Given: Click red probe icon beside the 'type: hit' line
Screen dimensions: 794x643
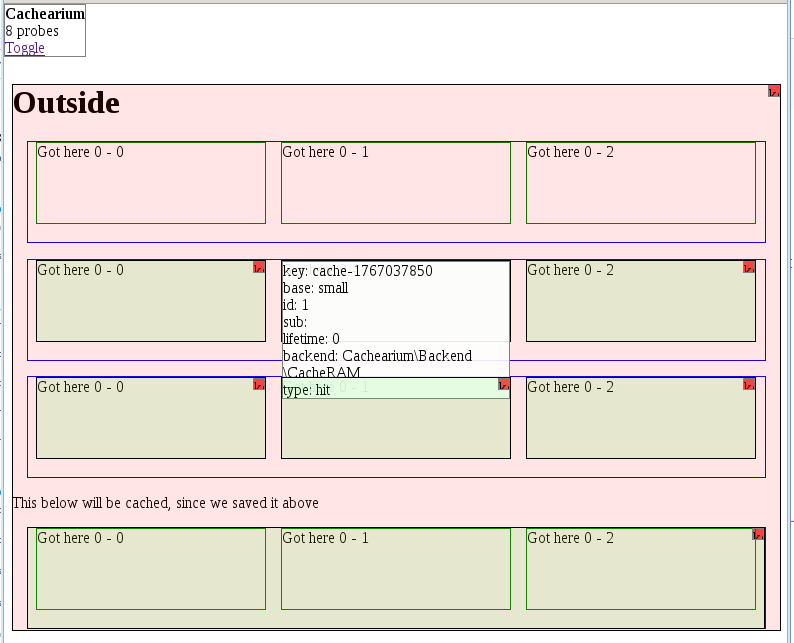Looking at the screenshot, I should pos(504,384).
